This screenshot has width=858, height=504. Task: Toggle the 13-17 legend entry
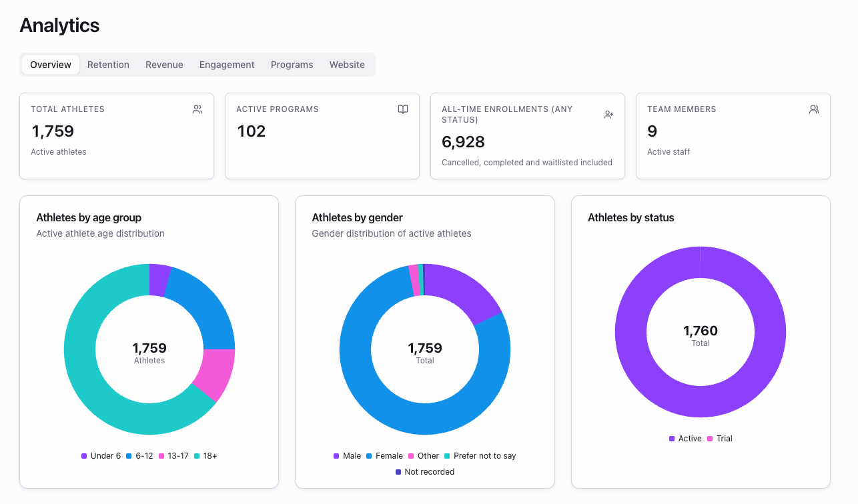point(173,456)
